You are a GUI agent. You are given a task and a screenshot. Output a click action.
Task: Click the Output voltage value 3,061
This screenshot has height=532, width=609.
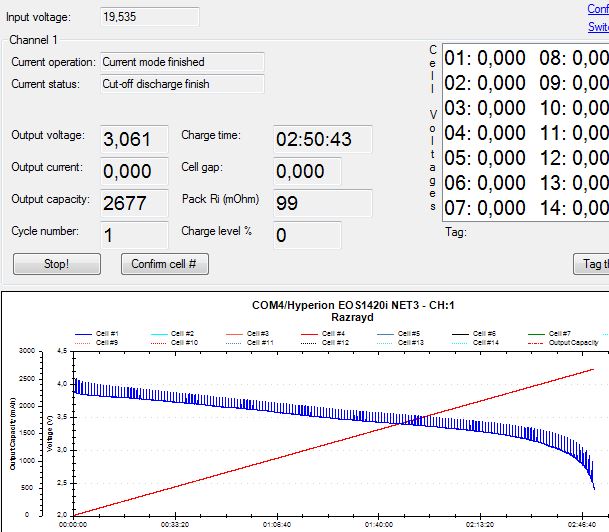(x=134, y=139)
